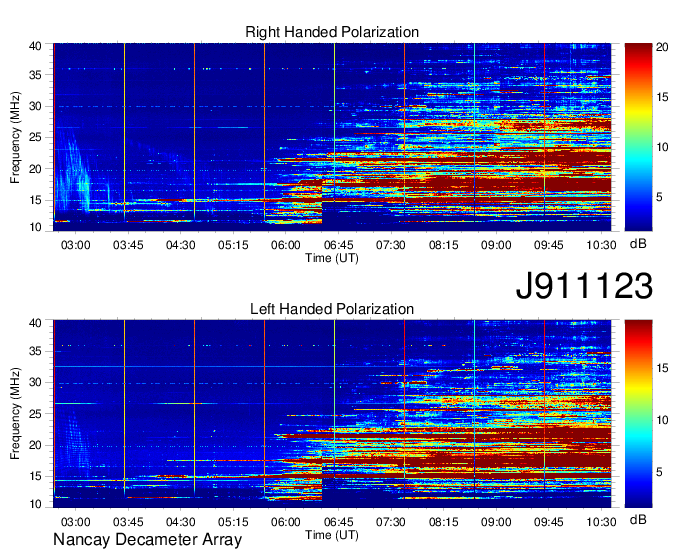The height and width of the screenshot is (552, 680).
Task: Click the 'Left Handed Polarization' plot title
Action: (x=332, y=309)
